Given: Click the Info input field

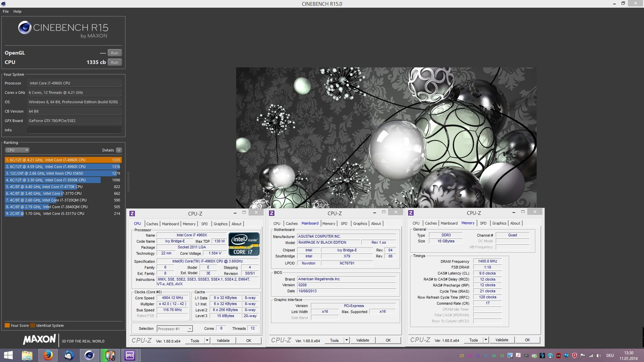Looking at the screenshot, I should (x=74, y=130).
